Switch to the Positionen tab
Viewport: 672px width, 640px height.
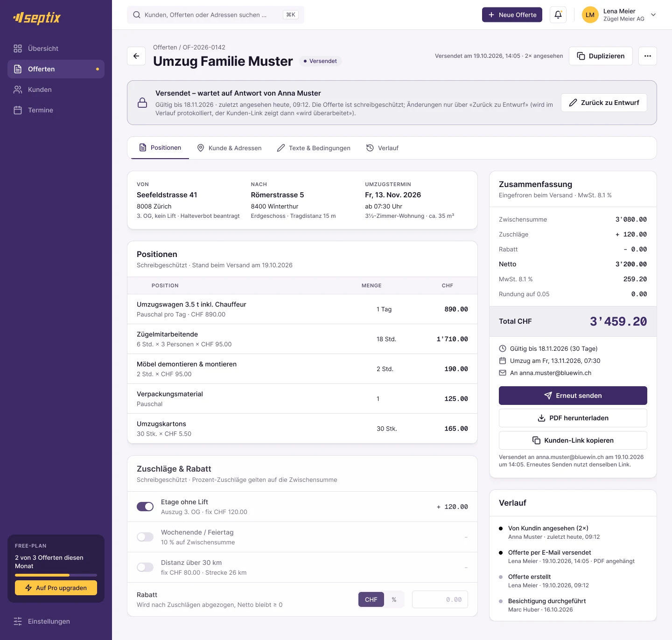160,148
